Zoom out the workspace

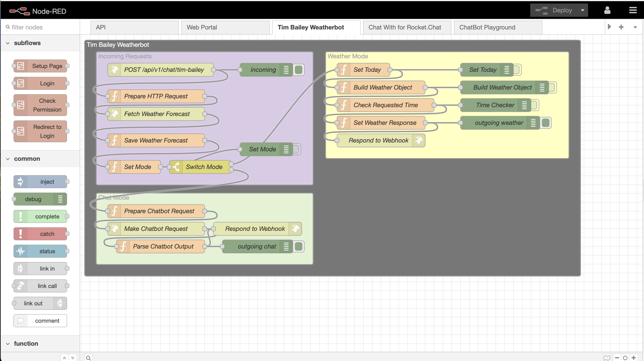tap(617, 358)
